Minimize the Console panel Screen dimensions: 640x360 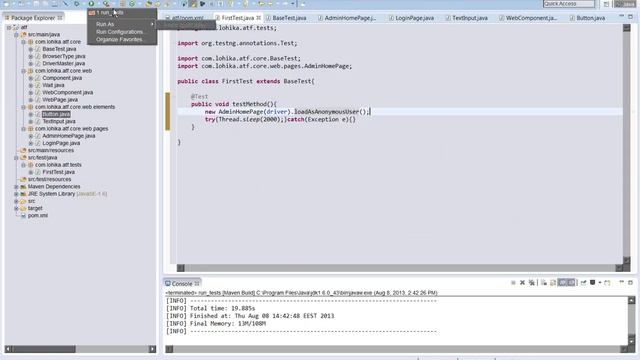pyautogui.click(x=622, y=282)
